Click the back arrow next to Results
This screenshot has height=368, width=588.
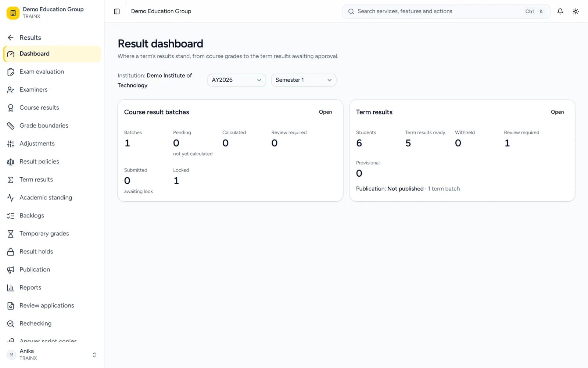(11, 38)
